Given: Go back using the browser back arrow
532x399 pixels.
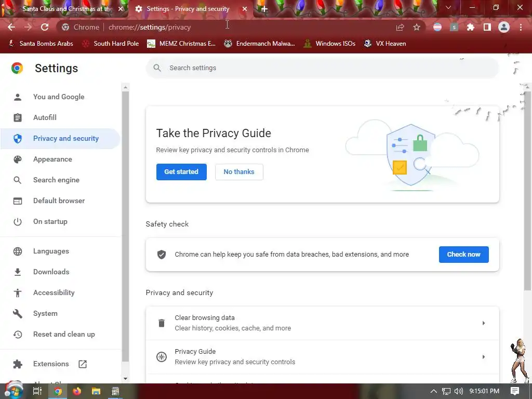Looking at the screenshot, I should point(11,27).
